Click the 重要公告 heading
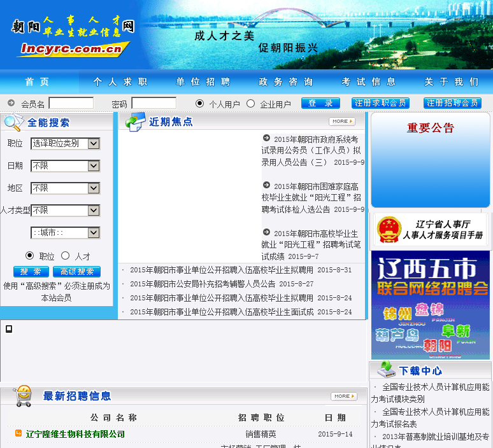This screenshot has height=448, width=493. tap(431, 127)
